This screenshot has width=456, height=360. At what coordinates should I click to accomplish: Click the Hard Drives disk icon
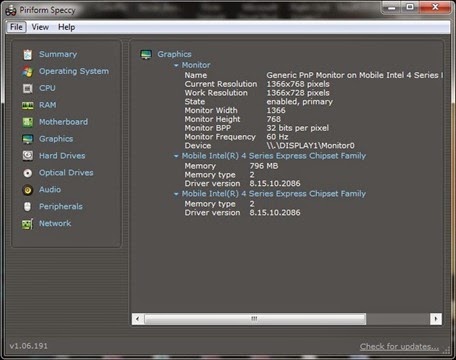coord(28,156)
